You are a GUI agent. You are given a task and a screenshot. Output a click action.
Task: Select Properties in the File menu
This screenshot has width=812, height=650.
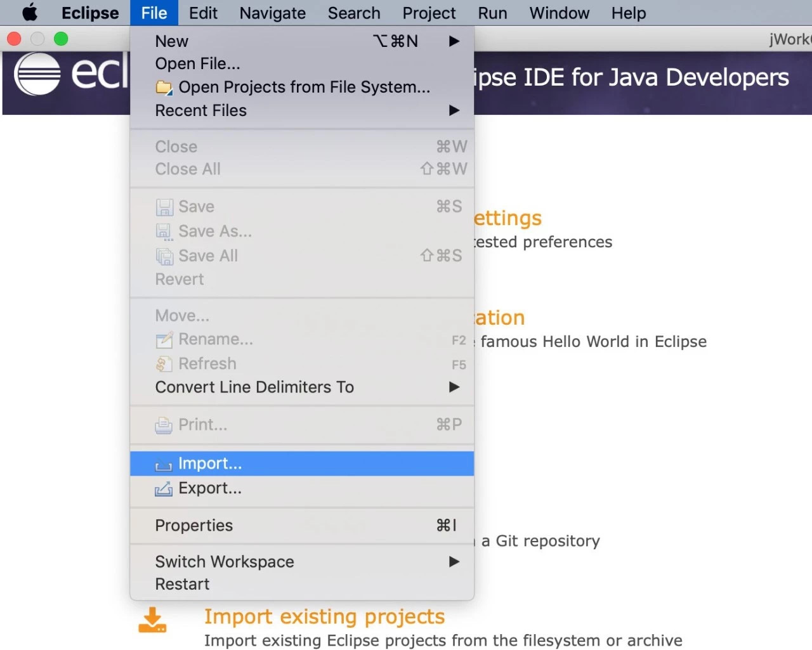[x=302, y=526]
